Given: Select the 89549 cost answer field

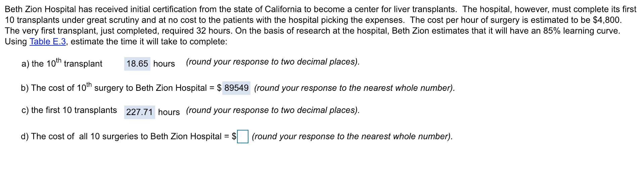Looking at the screenshot, I should tap(236, 88).
